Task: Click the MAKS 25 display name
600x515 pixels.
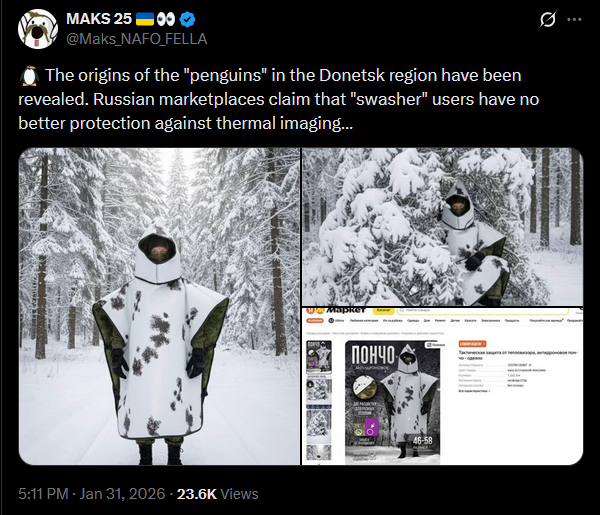Action: [x=99, y=19]
